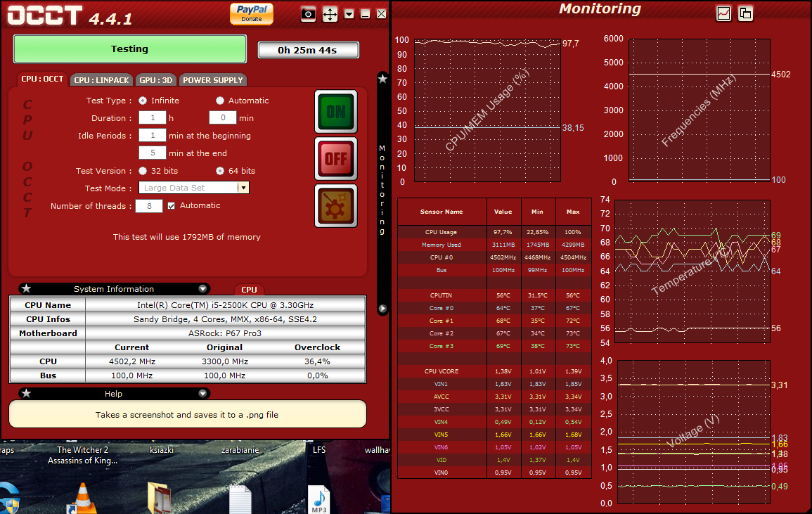Screen dimensions: 812x514
Task: Click Sensor Name column header
Action: [x=442, y=212]
